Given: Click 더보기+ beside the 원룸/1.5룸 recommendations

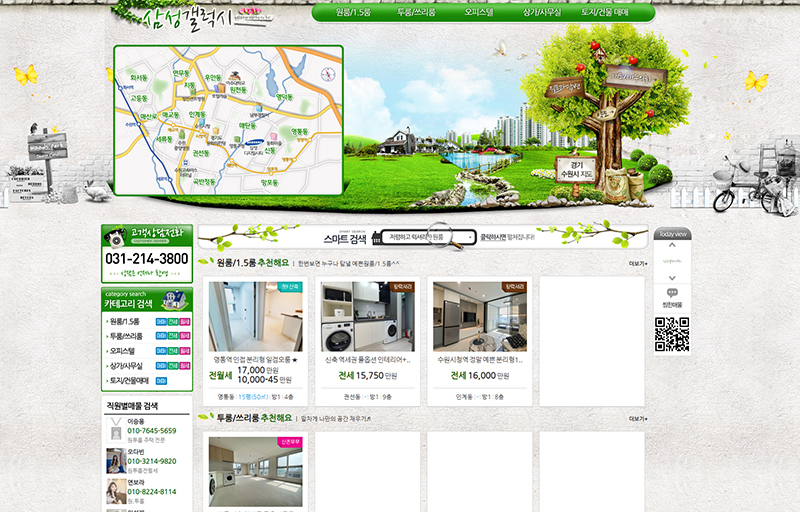Looking at the screenshot, I should click(x=637, y=264).
